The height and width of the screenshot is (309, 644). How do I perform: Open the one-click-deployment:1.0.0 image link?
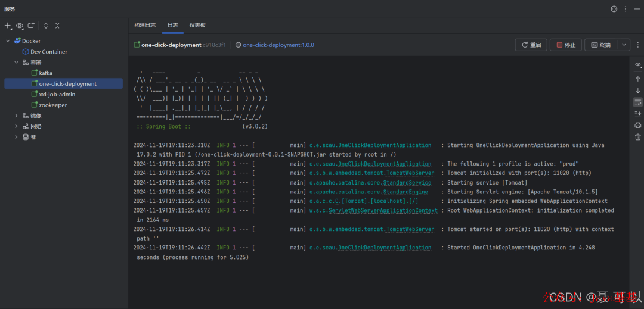[278, 45]
